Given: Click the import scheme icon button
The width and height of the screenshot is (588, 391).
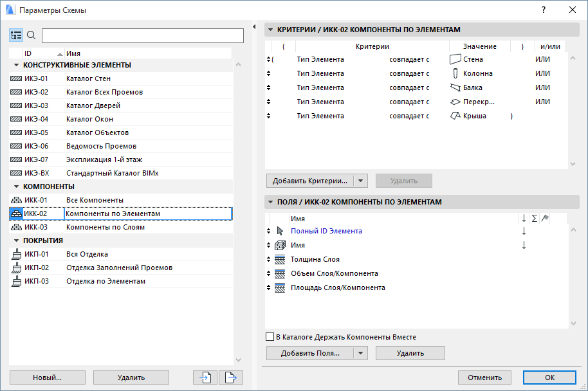Looking at the screenshot, I should click(x=205, y=377).
